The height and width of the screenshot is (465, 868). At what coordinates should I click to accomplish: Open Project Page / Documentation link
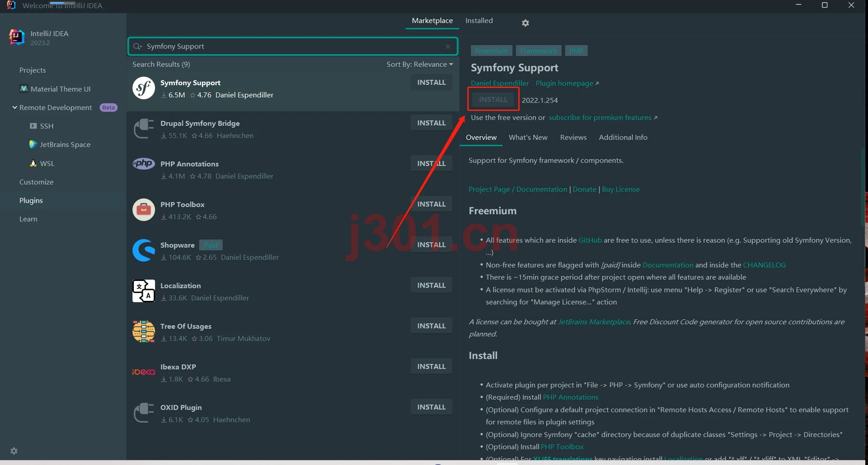[x=518, y=189]
